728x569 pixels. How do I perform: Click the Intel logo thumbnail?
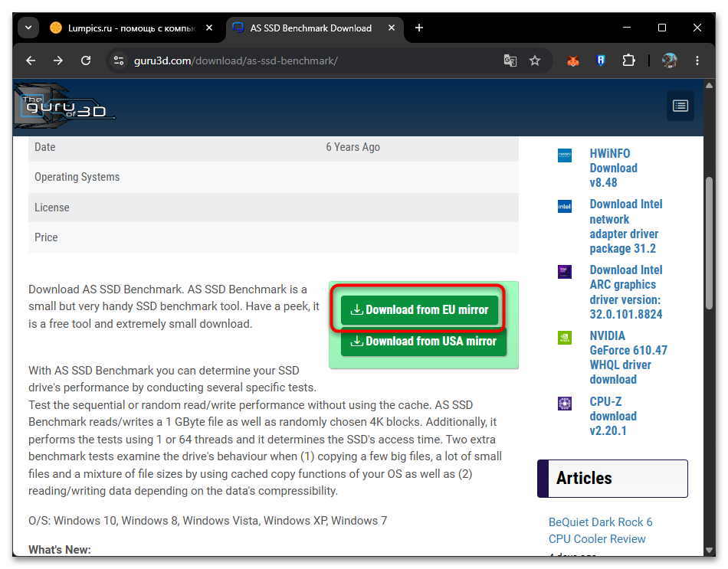pyautogui.click(x=565, y=206)
